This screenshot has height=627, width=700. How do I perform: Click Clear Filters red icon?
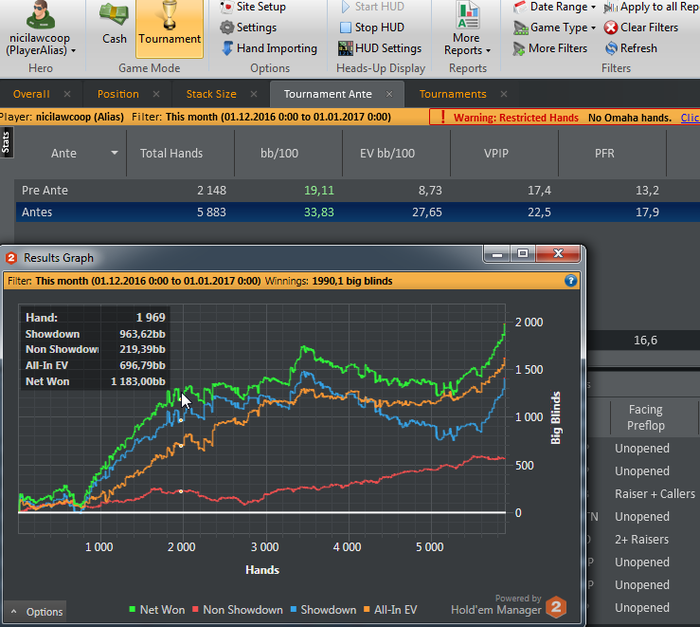tap(611, 28)
